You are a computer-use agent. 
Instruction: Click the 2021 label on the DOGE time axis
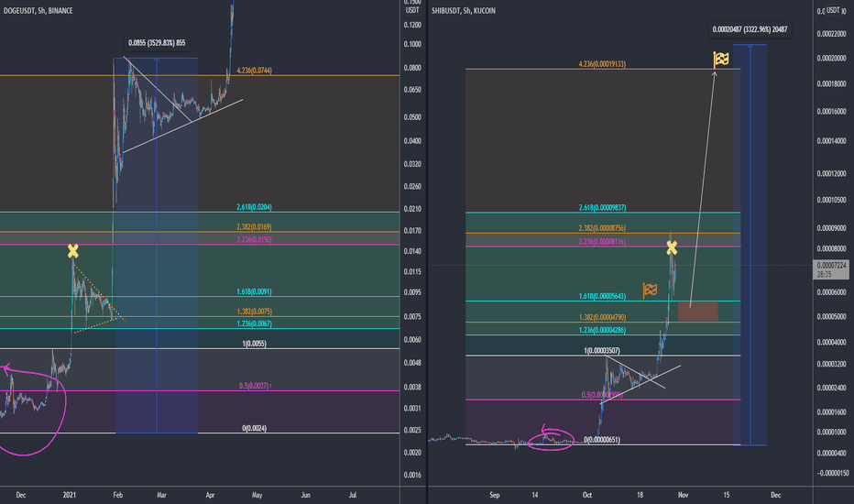point(69,495)
